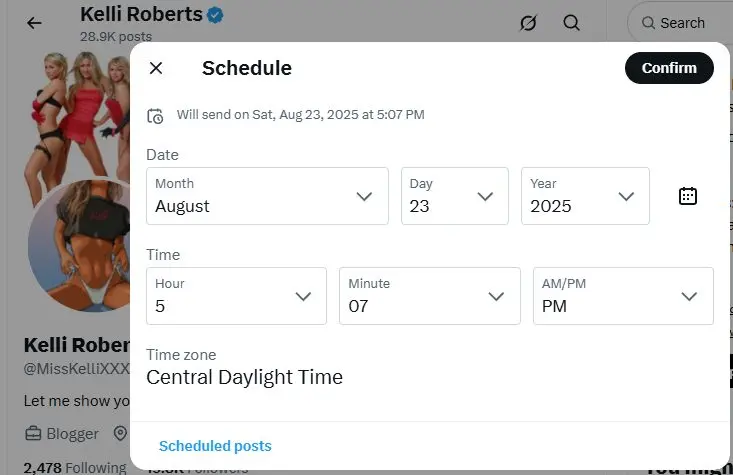Click the verified badge next to name
The height and width of the screenshot is (475, 733).
(215, 15)
